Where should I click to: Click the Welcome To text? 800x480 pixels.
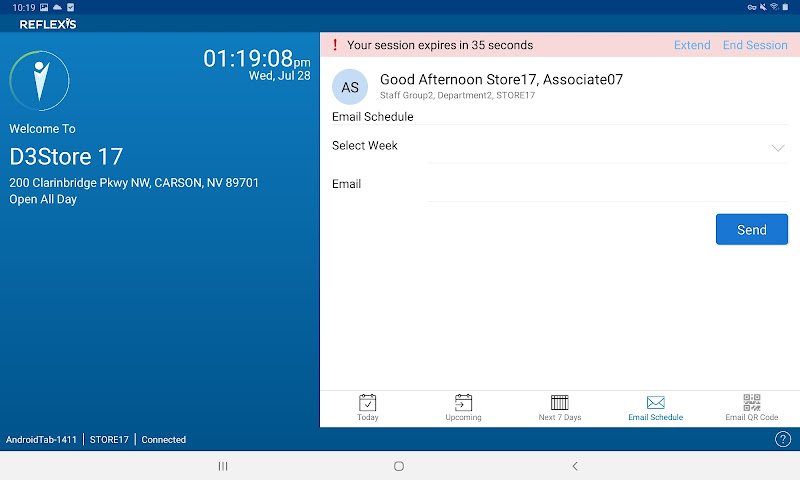(42, 129)
